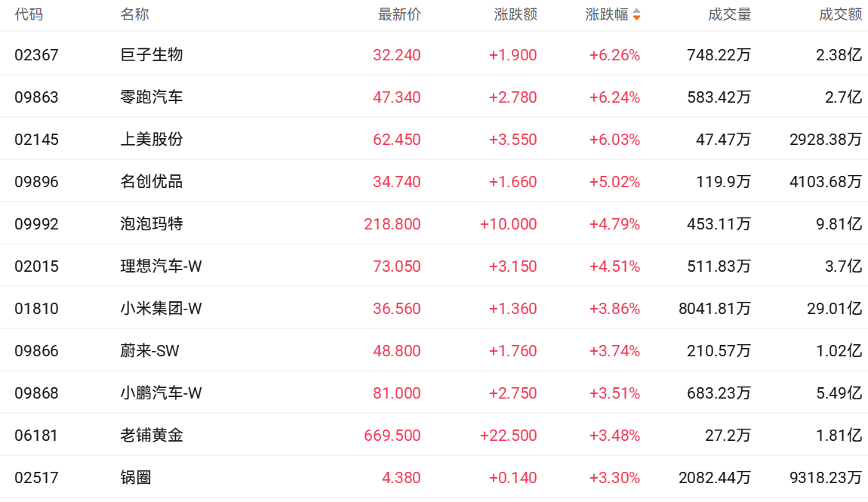Open the 零跑汽车 stock link
The width and height of the screenshot is (868, 502).
[152, 97]
